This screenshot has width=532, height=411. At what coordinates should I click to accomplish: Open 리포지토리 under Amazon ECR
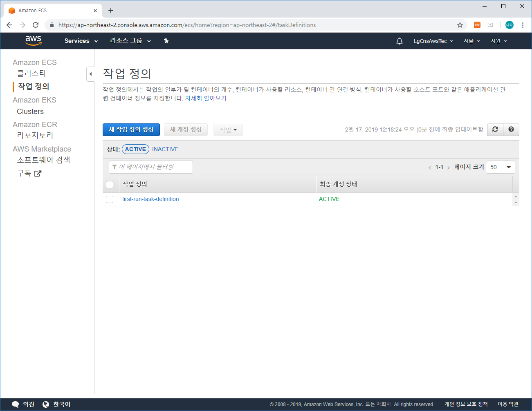coord(35,136)
